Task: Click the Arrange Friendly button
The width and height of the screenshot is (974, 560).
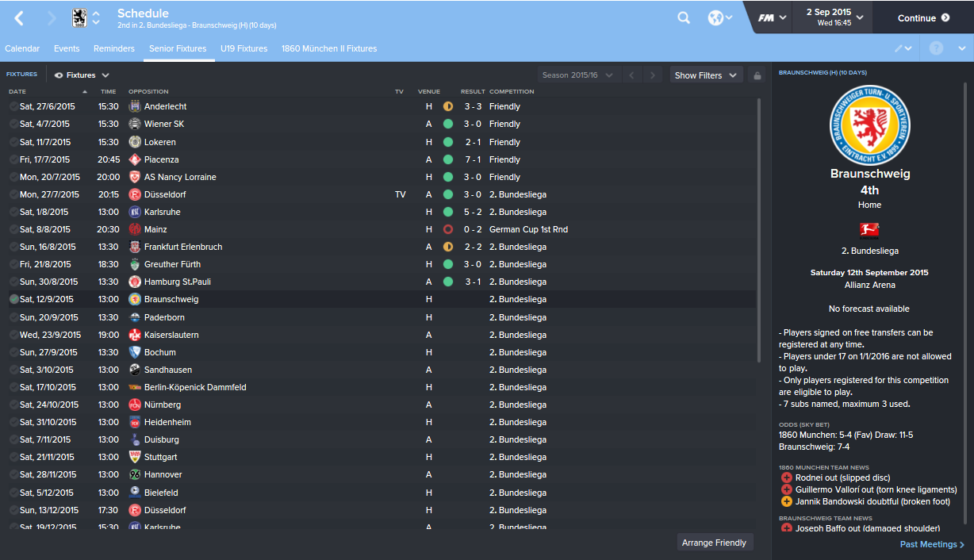Action: pos(715,543)
